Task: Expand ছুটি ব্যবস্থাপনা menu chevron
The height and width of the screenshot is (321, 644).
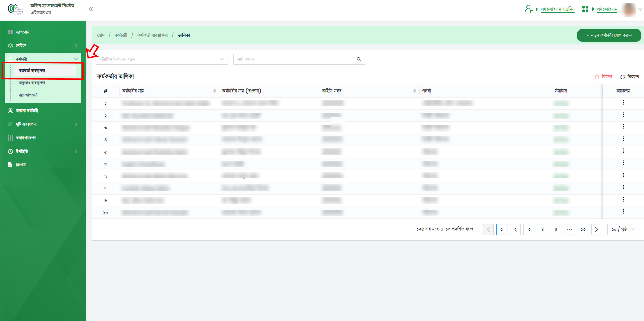Action: pyautogui.click(x=76, y=124)
